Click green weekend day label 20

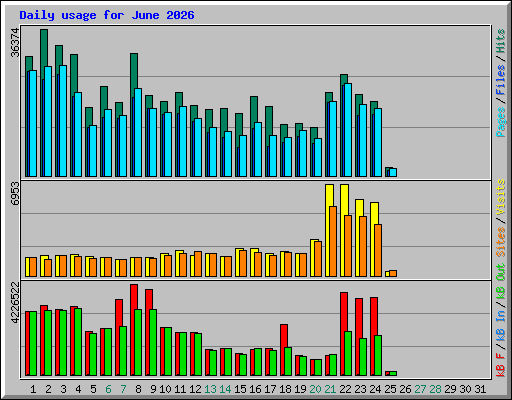tap(315, 389)
